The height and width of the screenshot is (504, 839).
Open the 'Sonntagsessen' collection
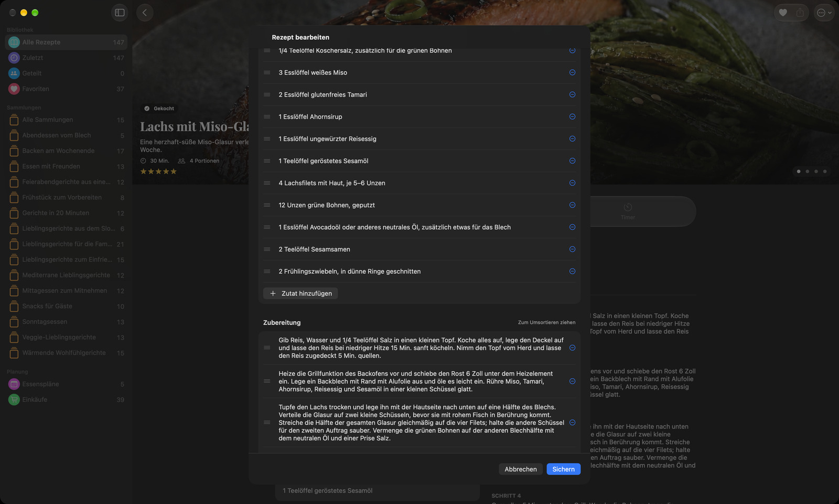(66, 321)
